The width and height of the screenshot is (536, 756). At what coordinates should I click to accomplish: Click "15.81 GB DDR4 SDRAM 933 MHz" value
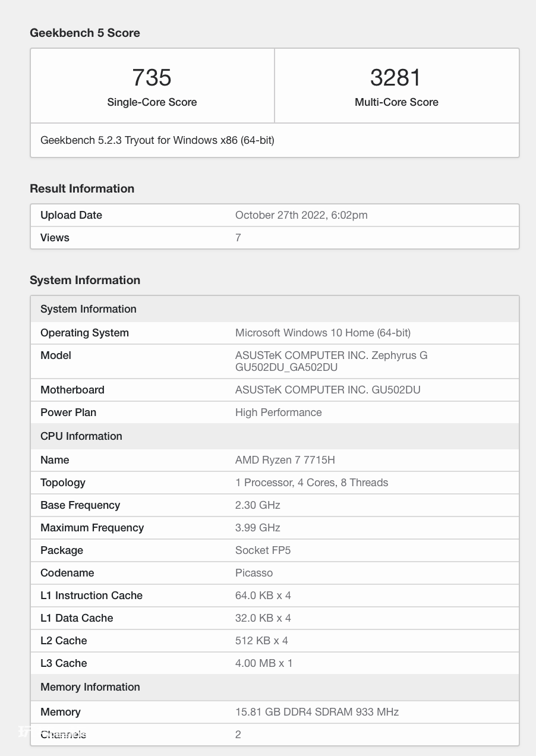[x=317, y=712]
